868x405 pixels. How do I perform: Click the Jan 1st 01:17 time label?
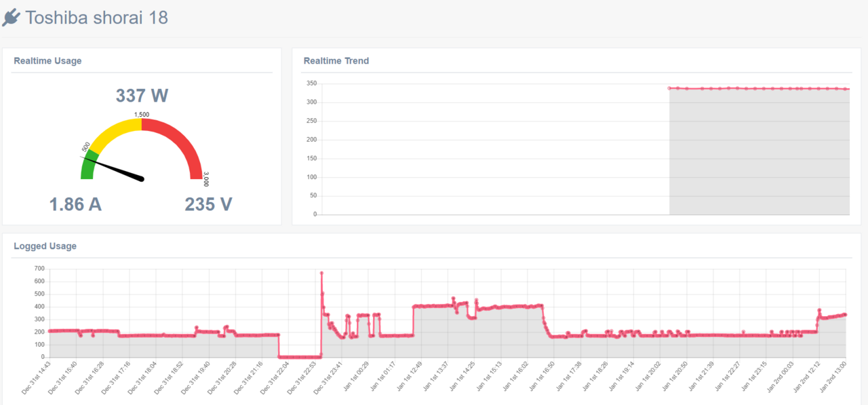[x=383, y=377]
